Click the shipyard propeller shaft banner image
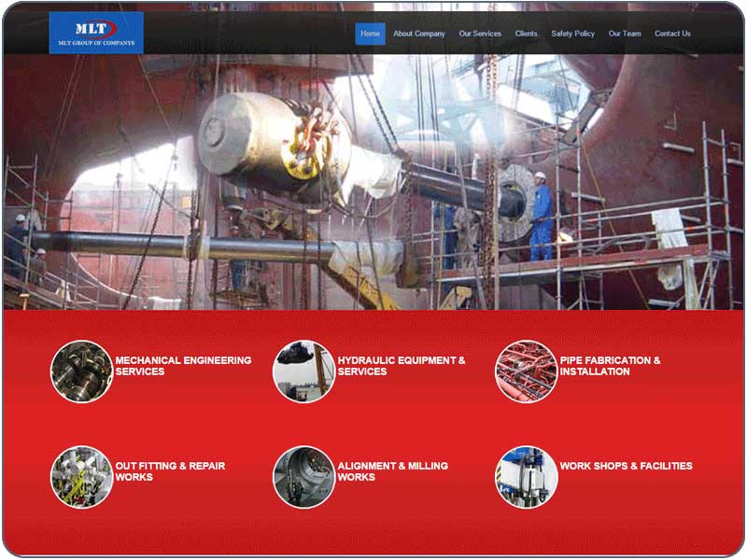The width and height of the screenshot is (747, 560). click(373, 182)
